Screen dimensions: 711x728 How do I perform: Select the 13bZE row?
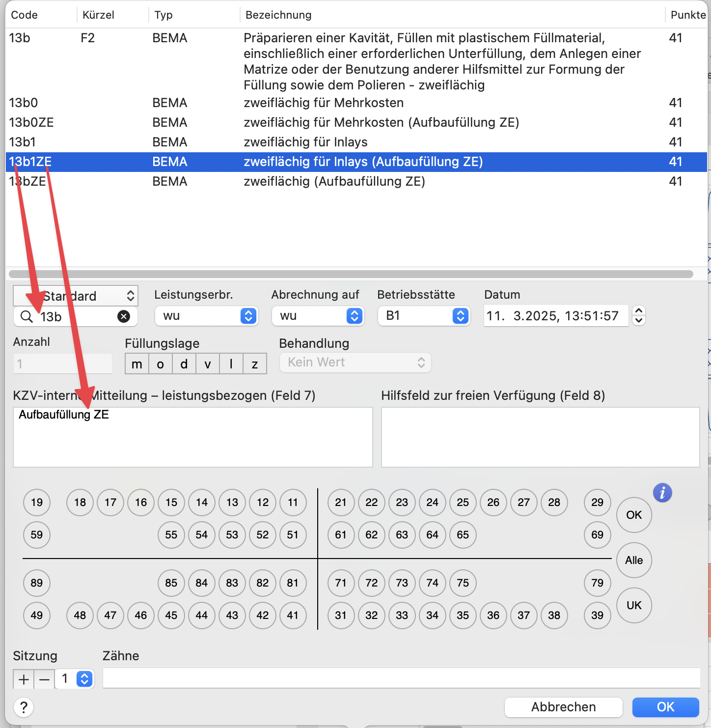[356, 181]
